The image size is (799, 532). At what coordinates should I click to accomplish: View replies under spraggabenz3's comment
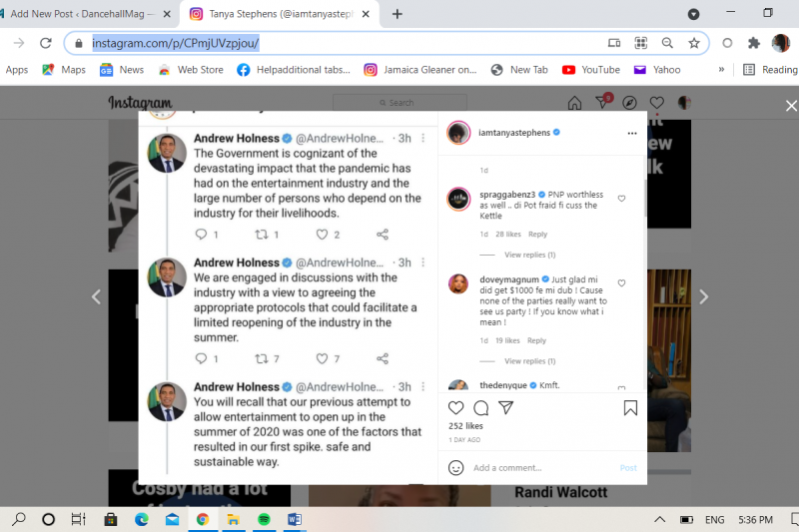529,256
